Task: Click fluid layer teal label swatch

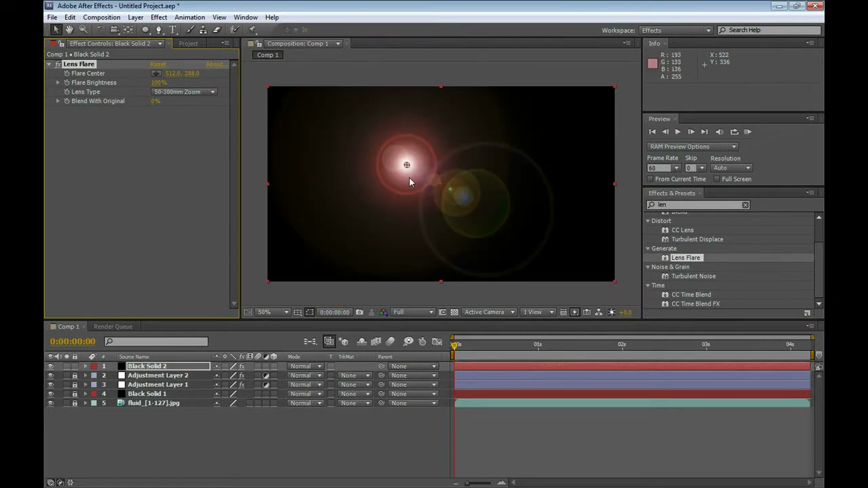Action: click(94, 403)
